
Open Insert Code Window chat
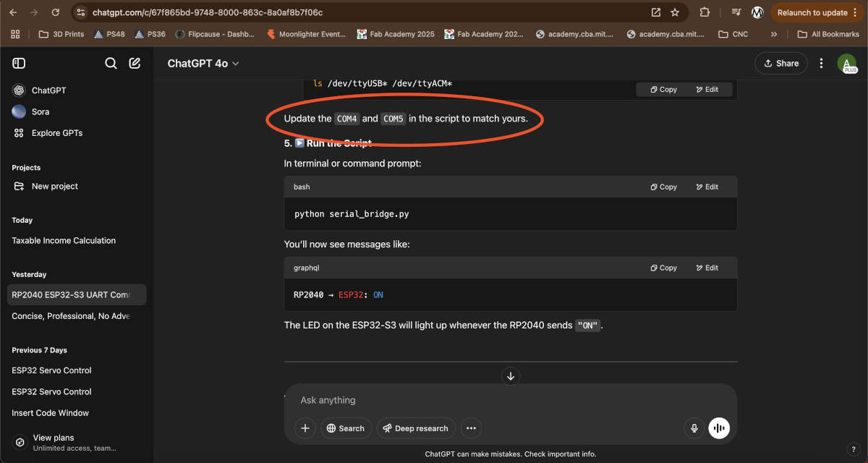(77, 413)
